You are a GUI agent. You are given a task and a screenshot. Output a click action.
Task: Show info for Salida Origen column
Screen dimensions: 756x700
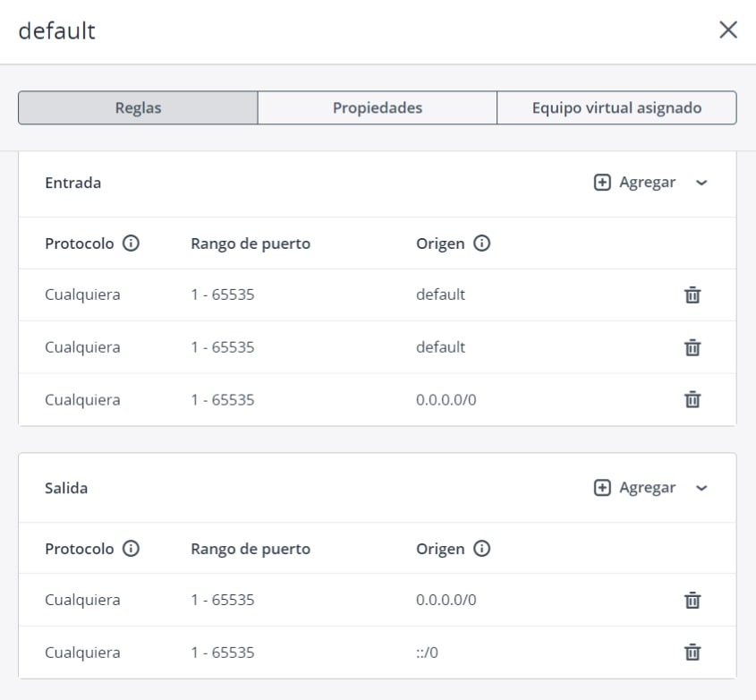pyautogui.click(x=481, y=549)
